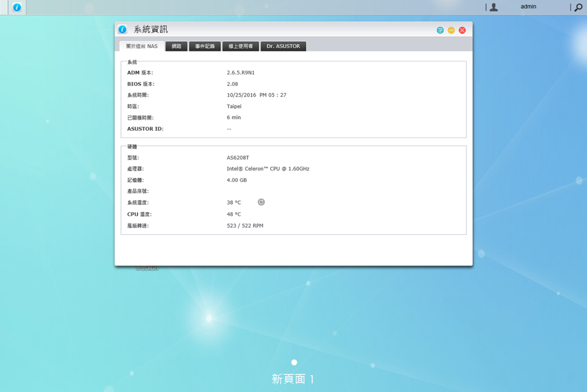The image size is (587, 392).
Task: Click the system temperature value 38 °C
Action: coord(234,202)
